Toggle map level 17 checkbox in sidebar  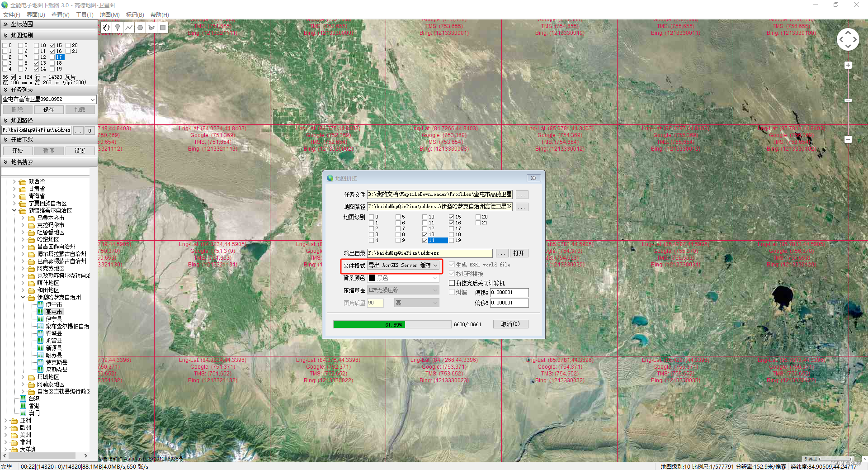pyautogui.click(x=52, y=57)
